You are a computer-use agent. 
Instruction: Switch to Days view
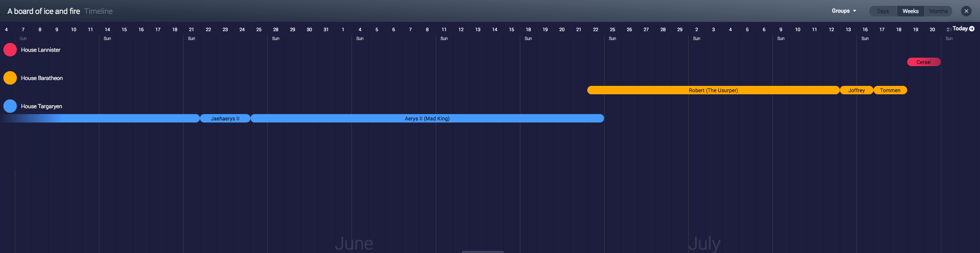[883, 11]
